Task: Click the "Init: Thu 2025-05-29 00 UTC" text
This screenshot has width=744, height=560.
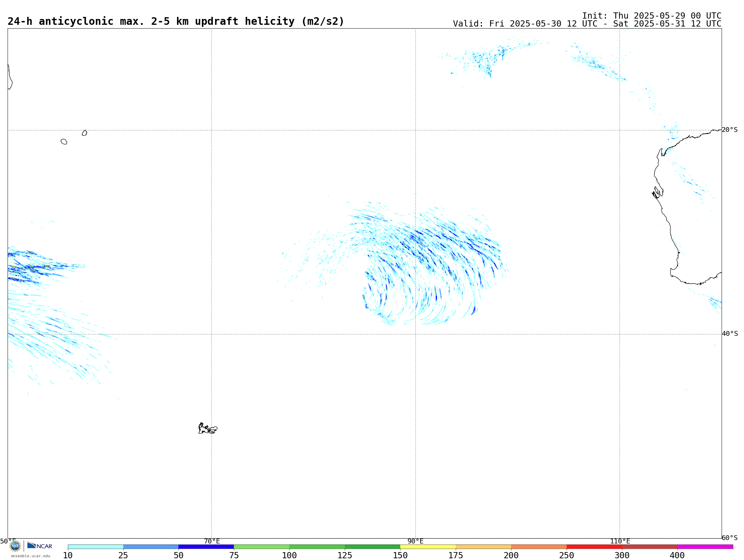Action: pos(652,16)
